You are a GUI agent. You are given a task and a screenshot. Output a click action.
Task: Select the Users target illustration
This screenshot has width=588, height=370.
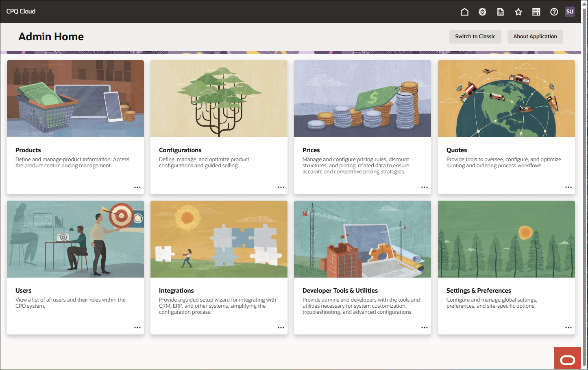tap(75, 239)
